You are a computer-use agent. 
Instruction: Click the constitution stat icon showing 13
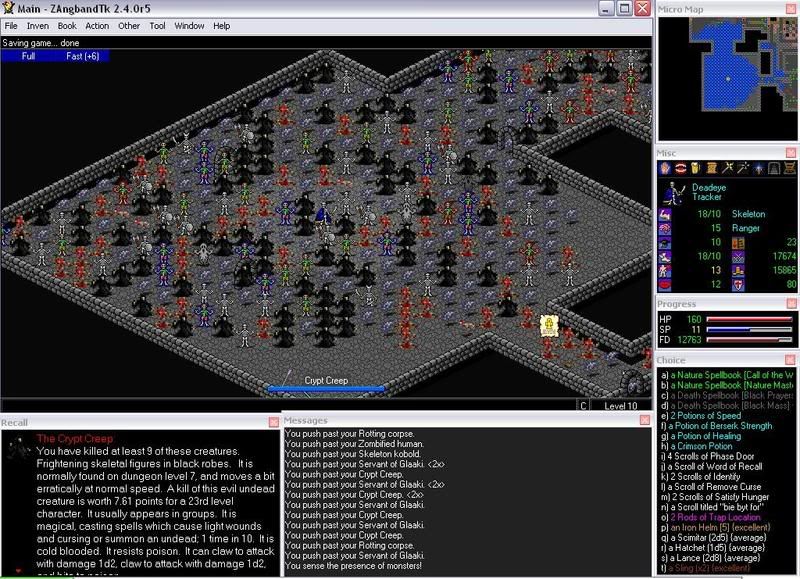pos(665,270)
